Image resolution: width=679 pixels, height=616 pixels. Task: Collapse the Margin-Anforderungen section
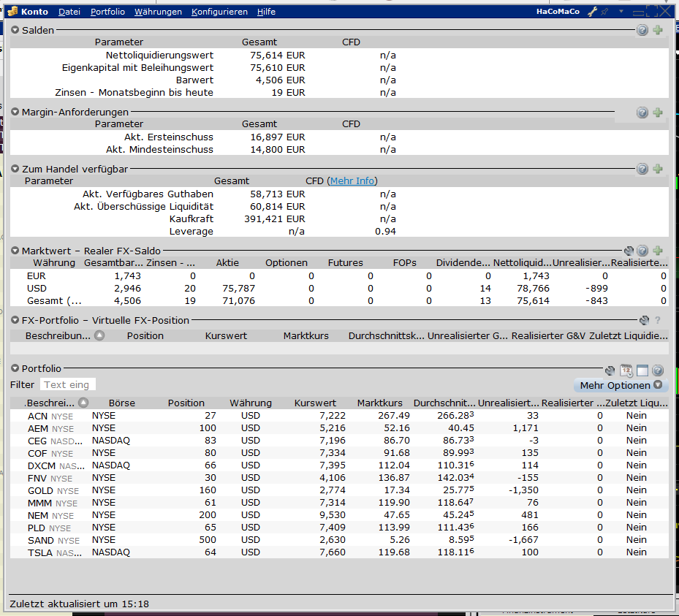(x=15, y=112)
